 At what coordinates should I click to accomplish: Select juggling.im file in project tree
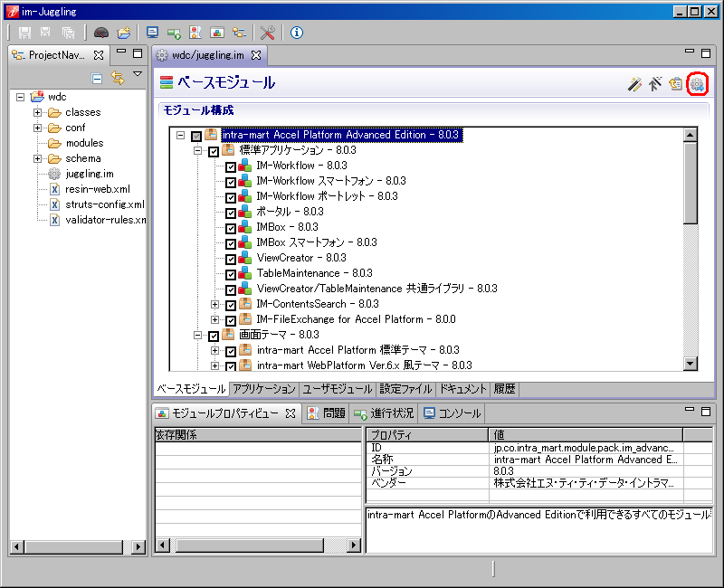[89, 174]
